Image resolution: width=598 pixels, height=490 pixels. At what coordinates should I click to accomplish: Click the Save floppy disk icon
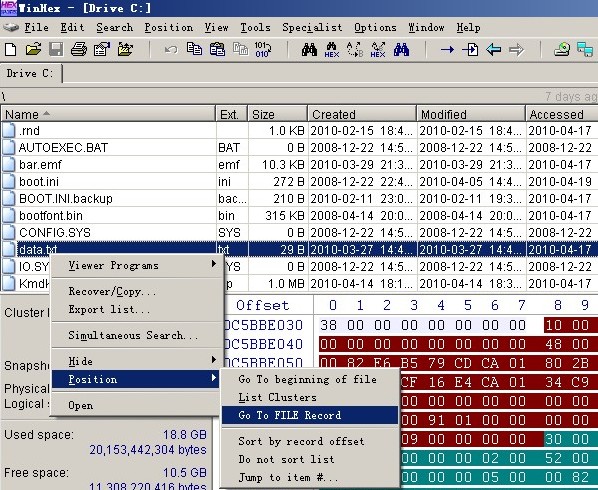56,50
